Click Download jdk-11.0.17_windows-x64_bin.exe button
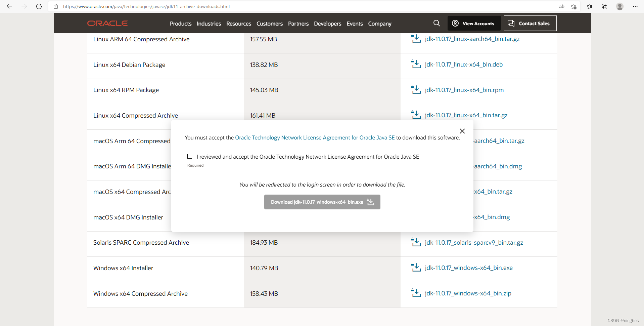This screenshot has height=326, width=644. tap(322, 202)
